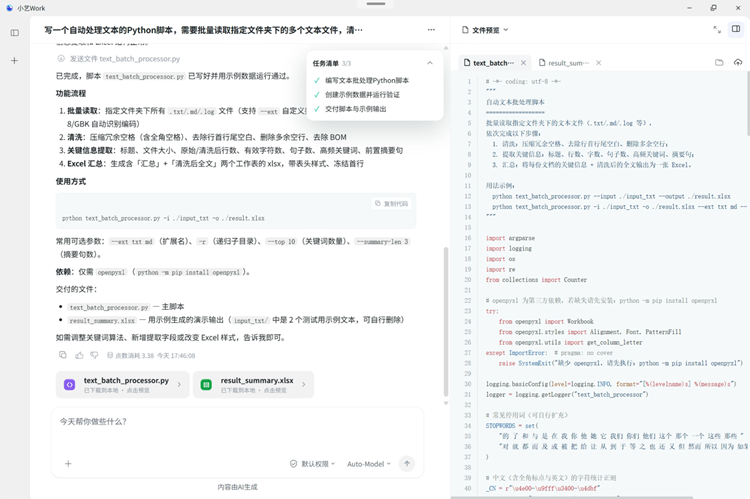Open the Auto-Model selector dropdown
Image resolution: width=750 pixels, height=499 pixels.
click(369, 464)
